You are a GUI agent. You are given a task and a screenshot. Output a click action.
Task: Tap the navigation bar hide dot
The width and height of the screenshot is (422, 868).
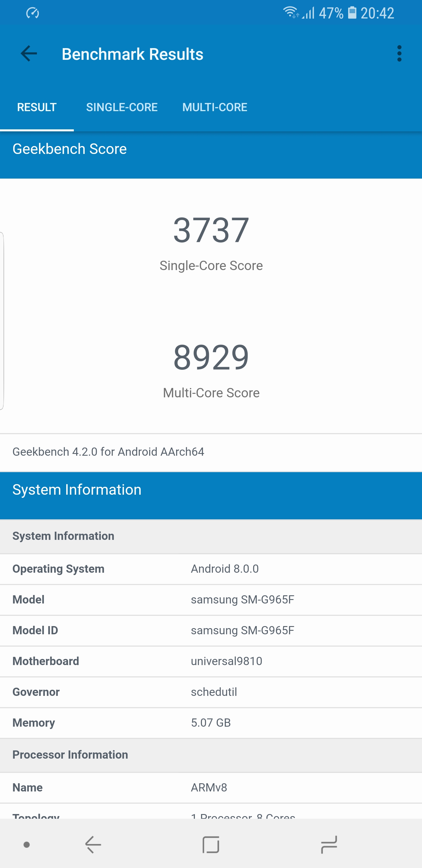(x=27, y=845)
